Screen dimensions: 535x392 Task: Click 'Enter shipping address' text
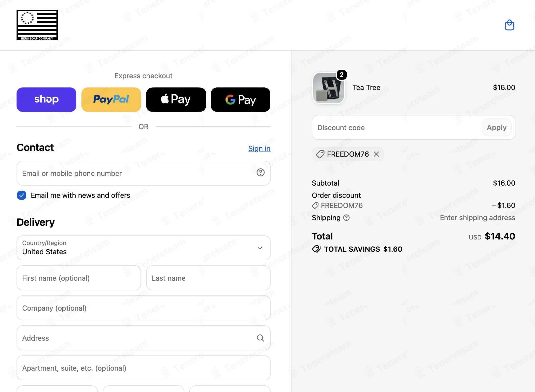(477, 218)
